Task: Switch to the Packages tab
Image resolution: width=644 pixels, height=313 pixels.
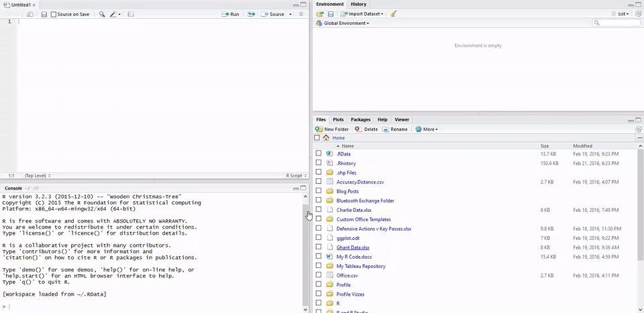Action: tap(360, 119)
